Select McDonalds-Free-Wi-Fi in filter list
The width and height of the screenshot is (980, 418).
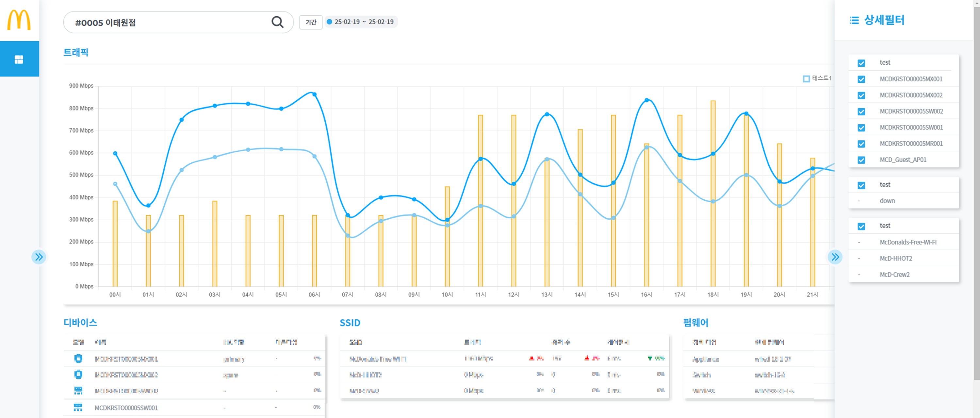coord(908,242)
